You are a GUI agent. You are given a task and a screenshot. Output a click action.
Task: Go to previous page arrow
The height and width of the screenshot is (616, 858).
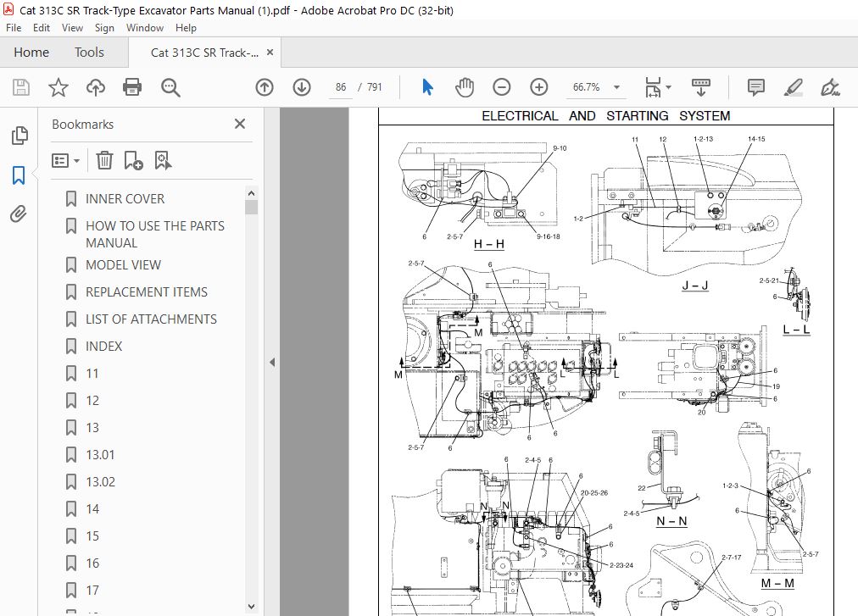(x=265, y=87)
